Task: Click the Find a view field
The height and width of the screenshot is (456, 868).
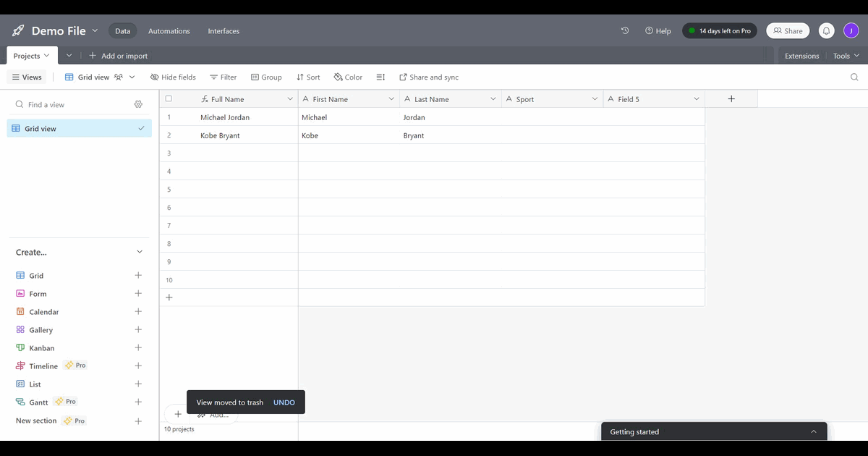Action: [x=72, y=104]
